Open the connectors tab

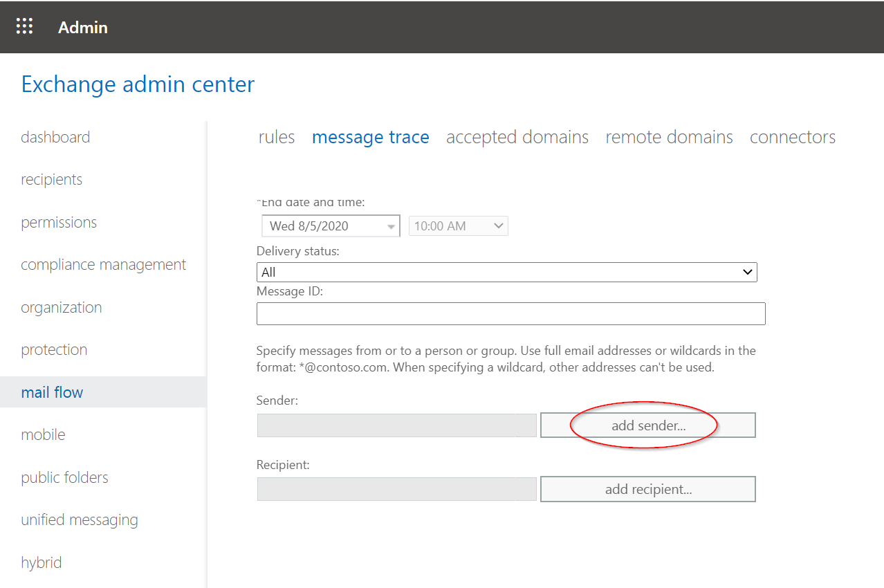click(792, 138)
